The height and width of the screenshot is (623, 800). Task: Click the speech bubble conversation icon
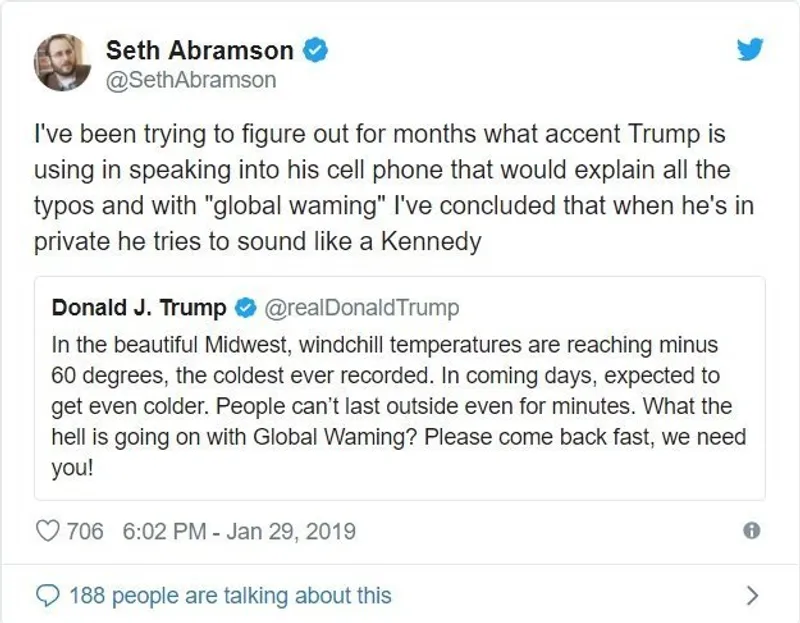coord(48,597)
